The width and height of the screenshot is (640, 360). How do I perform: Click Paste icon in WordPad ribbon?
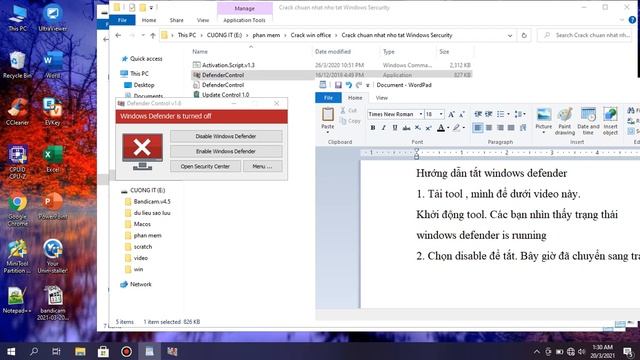pos(328,114)
